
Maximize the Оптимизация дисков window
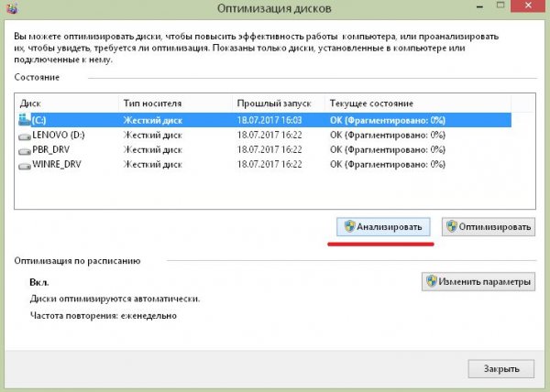coord(500,5)
